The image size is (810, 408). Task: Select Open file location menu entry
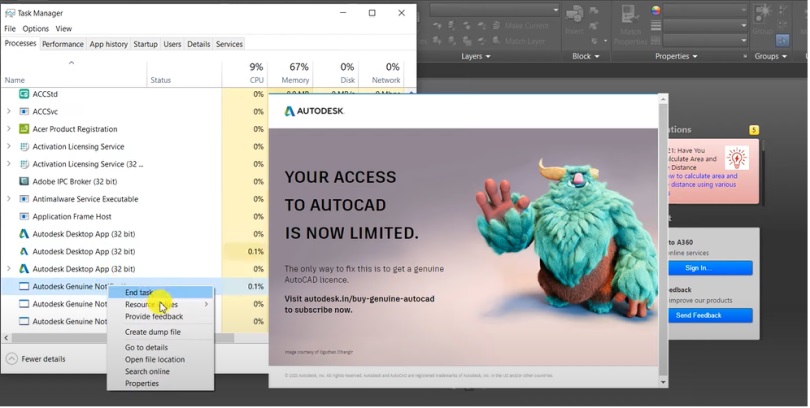pyautogui.click(x=154, y=359)
